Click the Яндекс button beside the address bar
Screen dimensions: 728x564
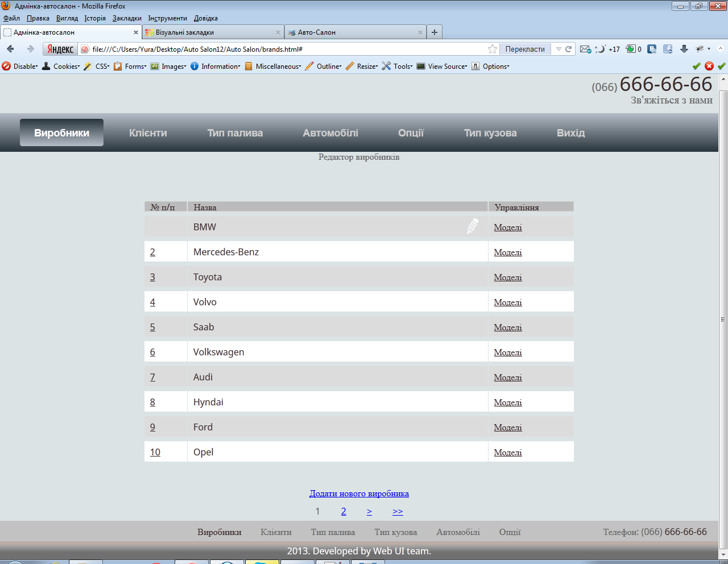click(x=60, y=49)
